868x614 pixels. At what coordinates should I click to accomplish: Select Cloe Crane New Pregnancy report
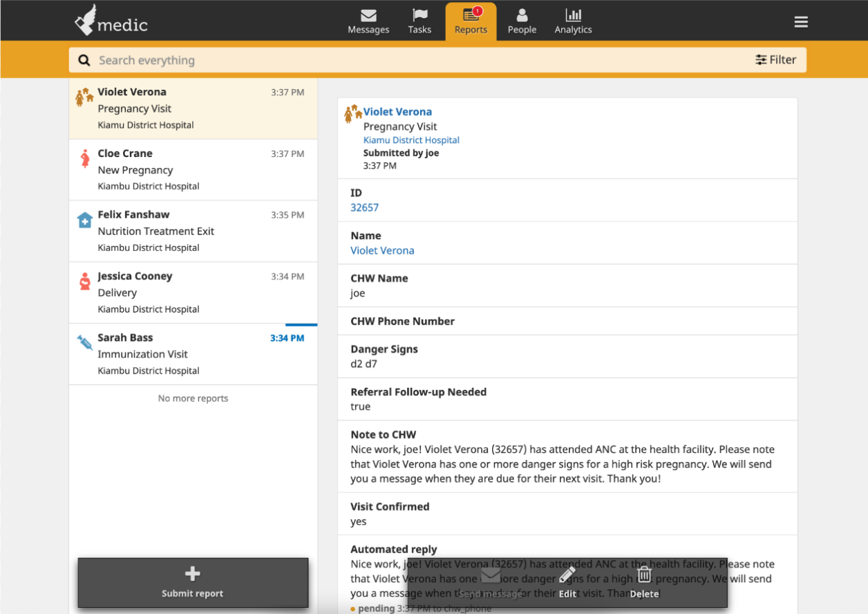(194, 170)
